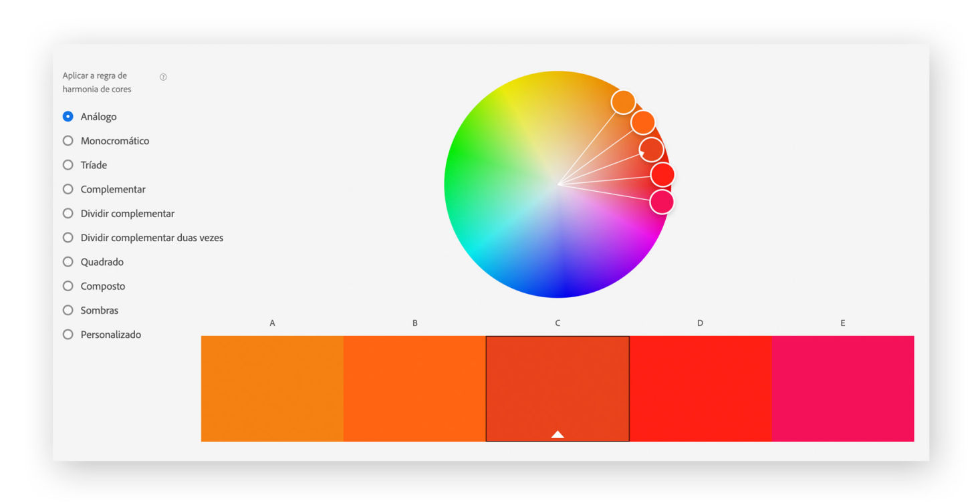Select the Monocromático radio option
Image resolution: width=980 pixels, height=503 pixels.
tap(106, 141)
